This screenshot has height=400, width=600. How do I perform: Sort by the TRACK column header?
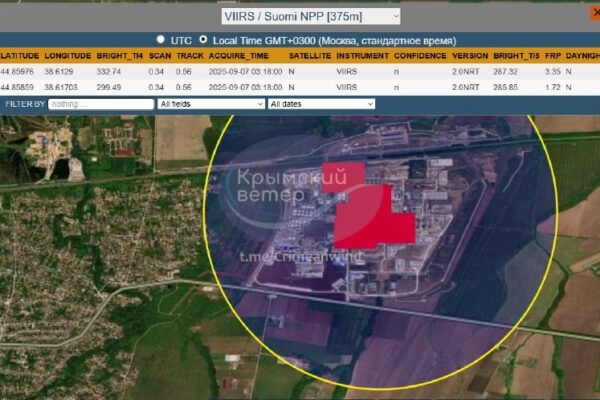(x=190, y=56)
